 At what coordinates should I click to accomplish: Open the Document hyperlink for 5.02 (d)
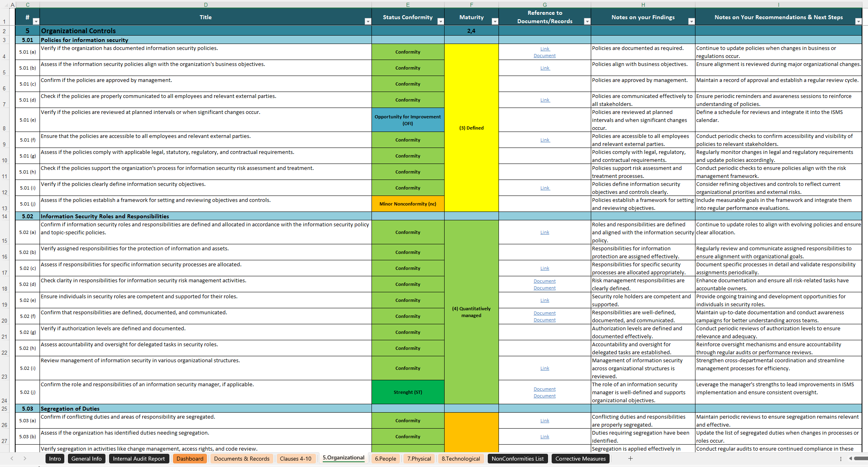click(544, 281)
